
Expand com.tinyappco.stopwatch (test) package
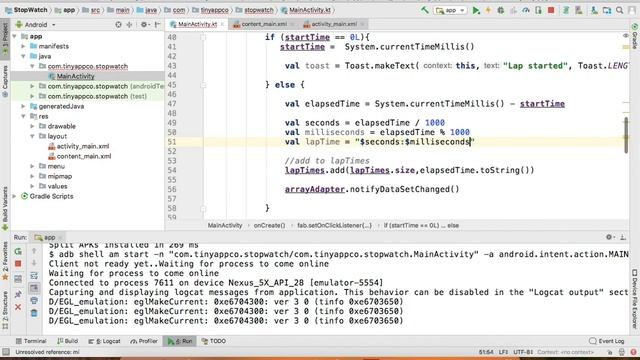point(33,96)
